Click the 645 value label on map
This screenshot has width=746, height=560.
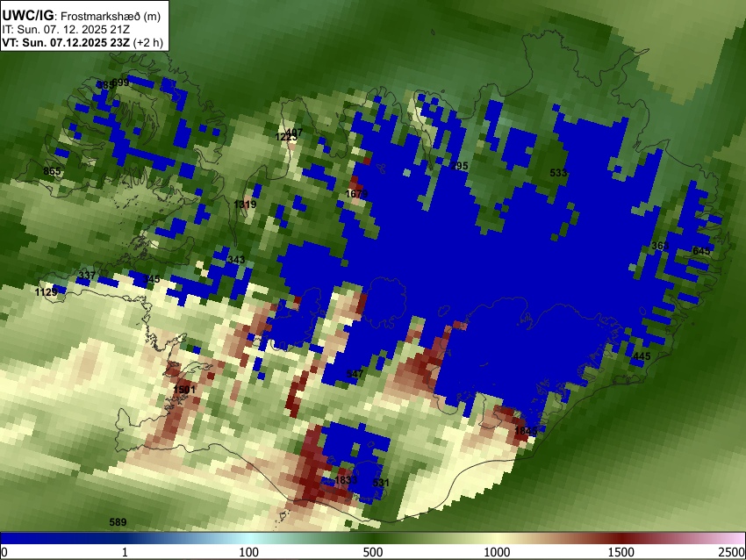pos(701,251)
